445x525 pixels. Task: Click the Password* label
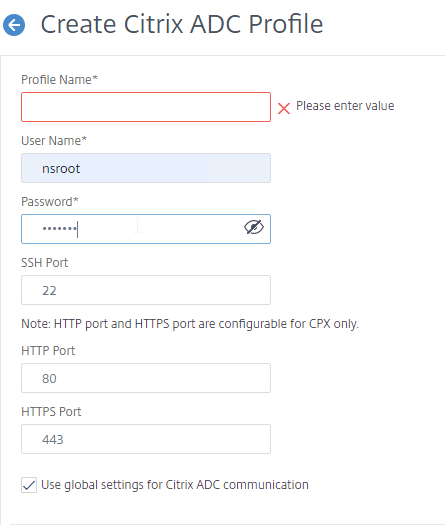tap(50, 202)
